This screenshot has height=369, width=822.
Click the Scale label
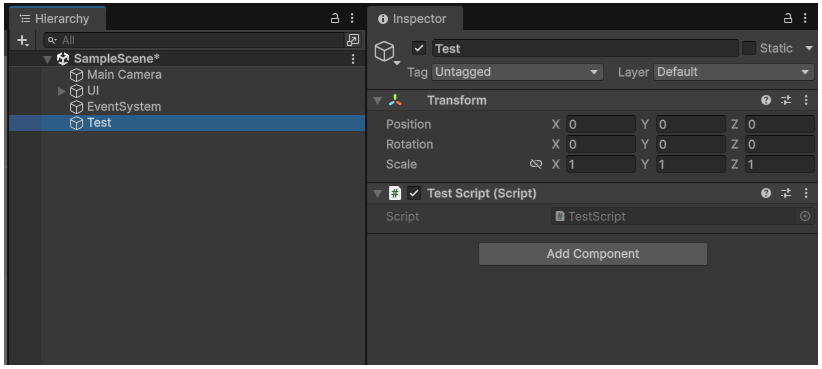pos(401,164)
